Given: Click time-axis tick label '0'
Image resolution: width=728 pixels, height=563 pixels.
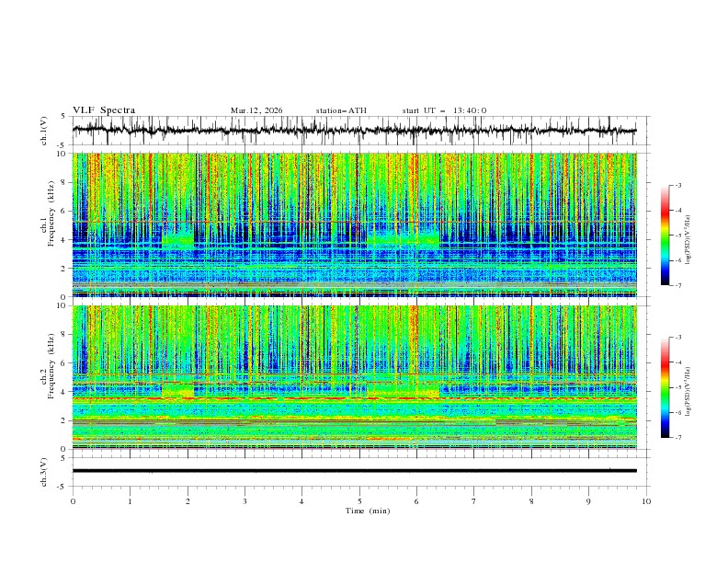Looking at the screenshot, I should pos(73,501).
